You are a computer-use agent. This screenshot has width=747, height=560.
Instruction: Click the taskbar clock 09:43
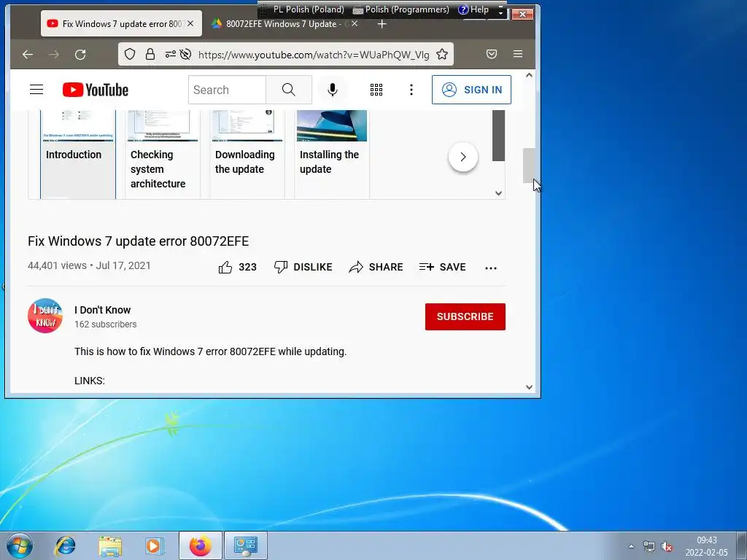click(x=706, y=540)
